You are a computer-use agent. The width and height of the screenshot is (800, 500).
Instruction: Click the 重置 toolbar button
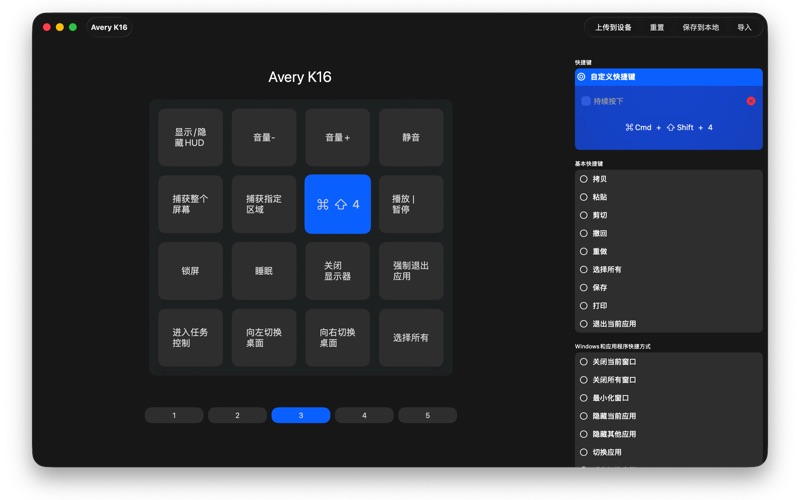657,28
